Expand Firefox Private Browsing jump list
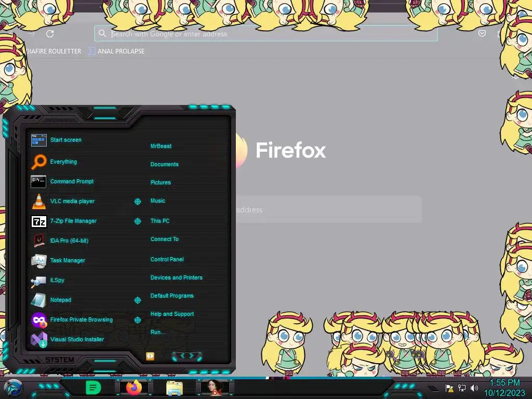The height and width of the screenshot is (399, 532). (137, 320)
